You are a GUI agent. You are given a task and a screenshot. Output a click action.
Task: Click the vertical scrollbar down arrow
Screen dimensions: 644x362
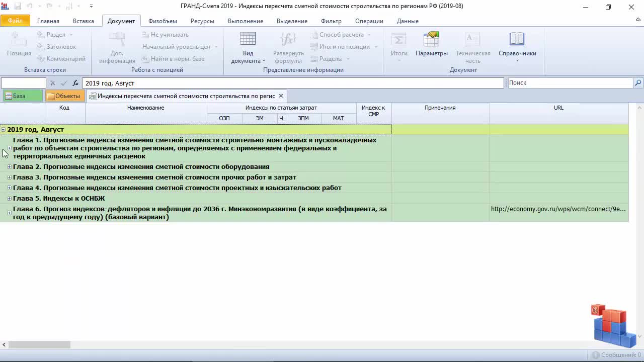click(x=640, y=336)
